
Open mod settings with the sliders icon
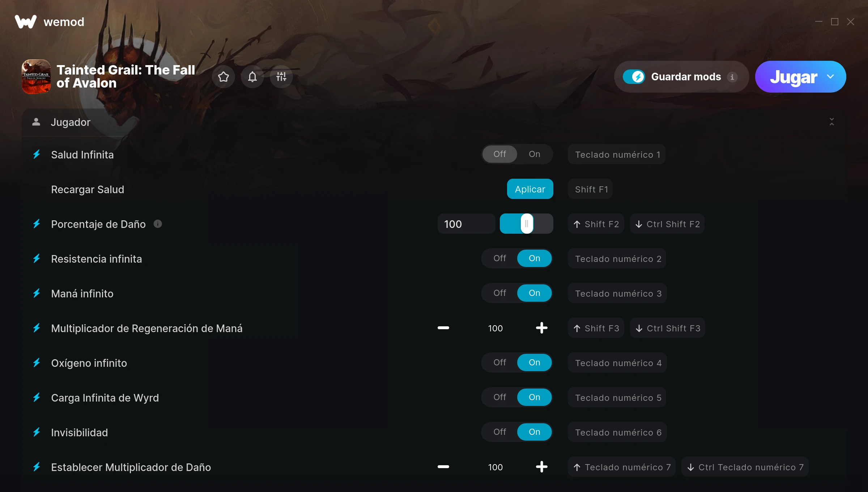281,77
